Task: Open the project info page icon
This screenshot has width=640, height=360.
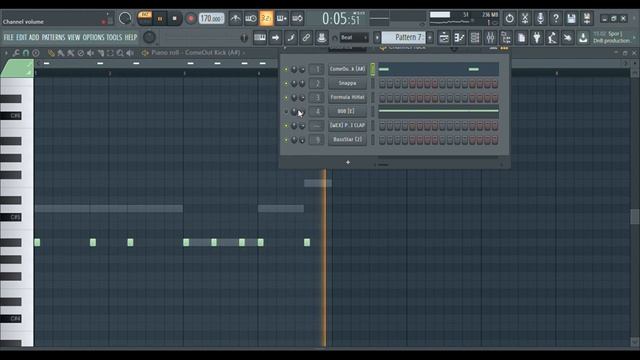Action: click(521, 38)
